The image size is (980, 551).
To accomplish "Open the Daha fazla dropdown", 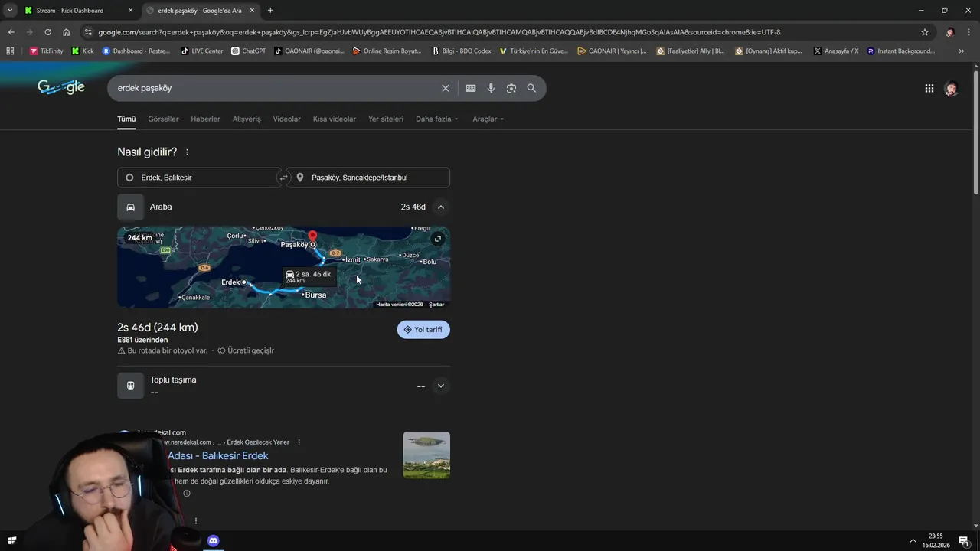I will click(436, 119).
